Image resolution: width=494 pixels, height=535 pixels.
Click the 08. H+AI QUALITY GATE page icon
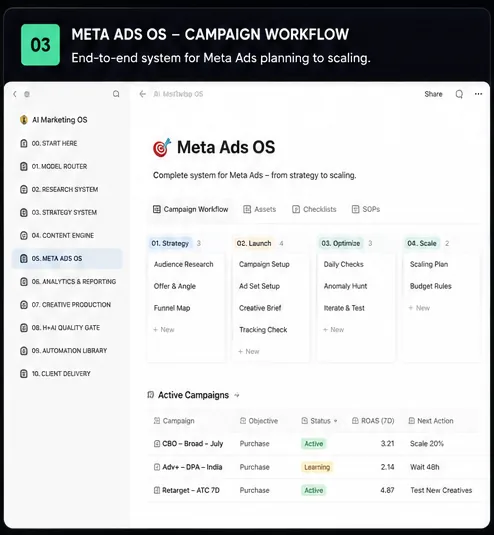pos(24,328)
